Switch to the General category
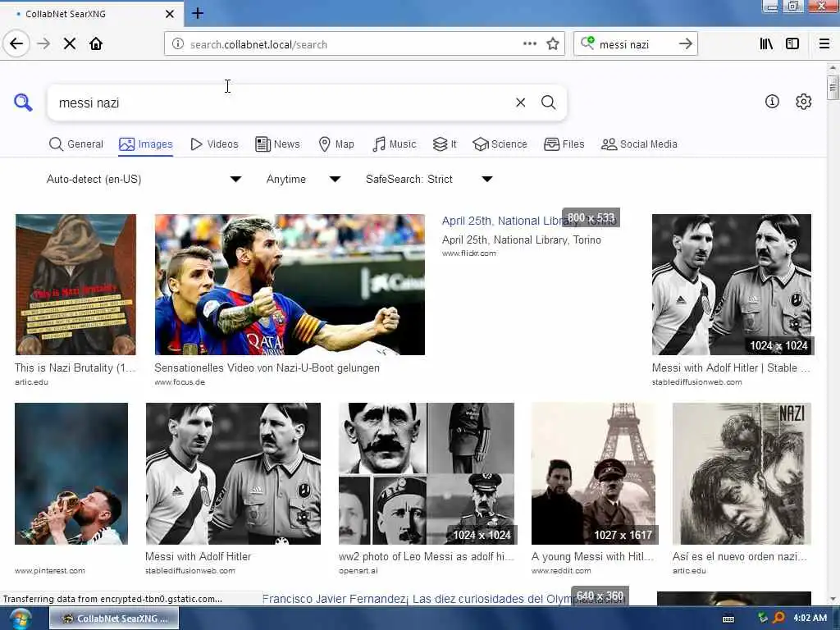 pyautogui.click(x=76, y=144)
